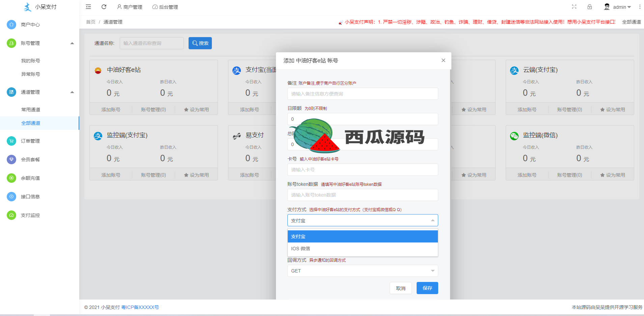The width and height of the screenshot is (644, 316).
Task: Open 账号管理(0) on 监控端(支付宝) card
Action: (153, 175)
